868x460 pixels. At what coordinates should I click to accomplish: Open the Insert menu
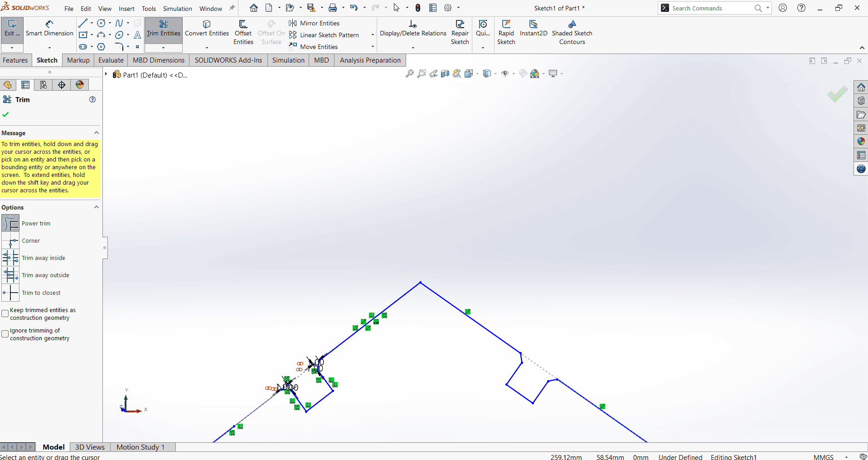click(x=126, y=9)
